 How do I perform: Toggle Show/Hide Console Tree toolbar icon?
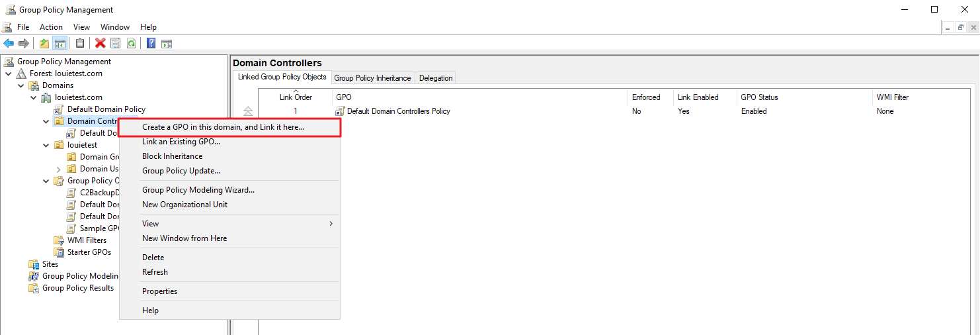click(x=60, y=43)
